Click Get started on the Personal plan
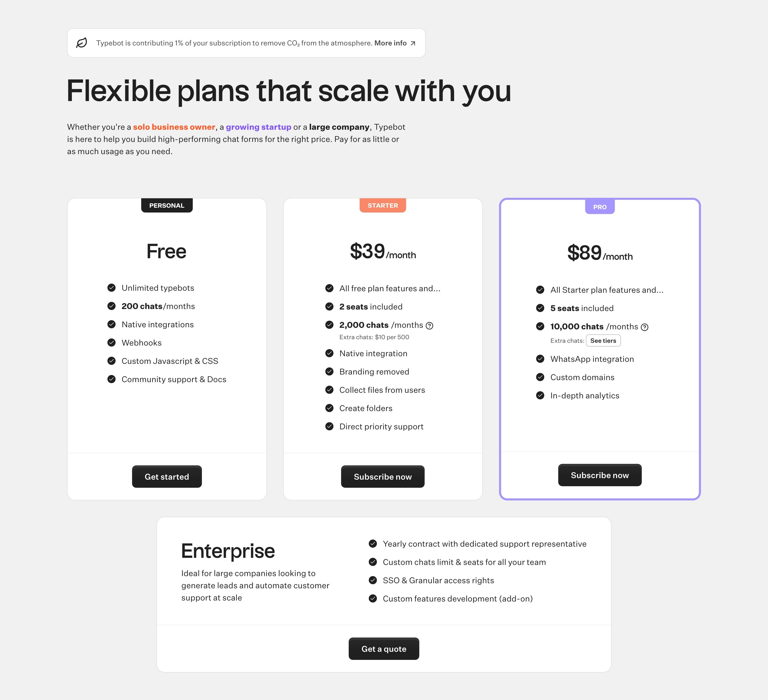 [167, 476]
